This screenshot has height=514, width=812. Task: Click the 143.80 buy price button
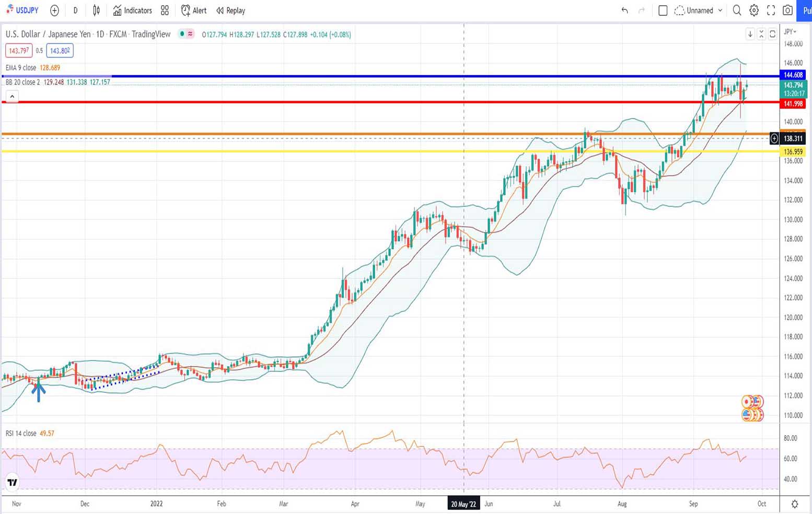(x=60, y=51)
